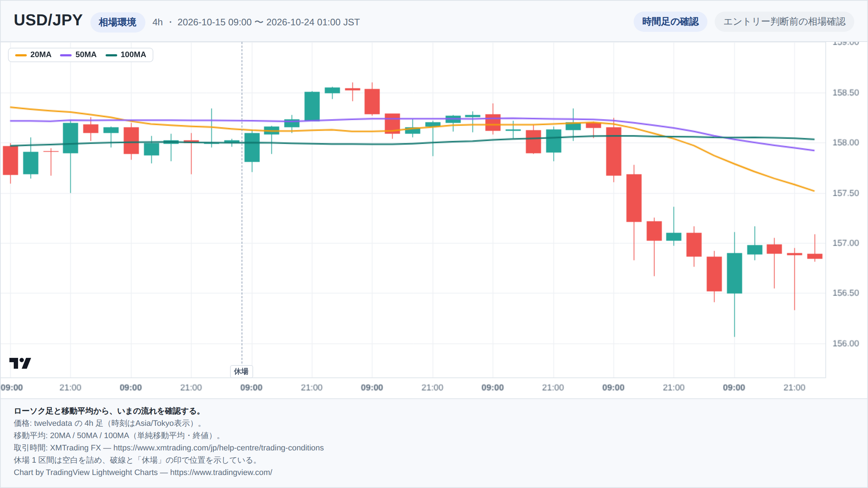
Task: Click the 50MA legend label text
Action: click(x=86, y=55)
